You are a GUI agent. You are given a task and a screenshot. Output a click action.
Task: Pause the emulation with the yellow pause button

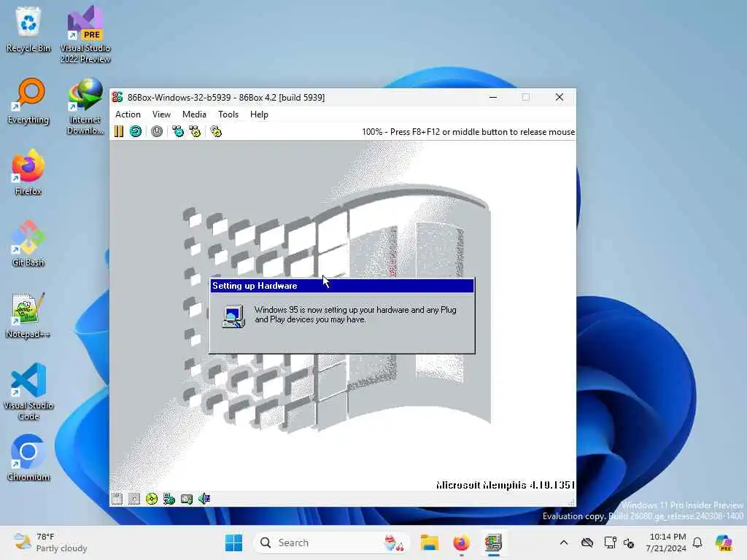119,131
